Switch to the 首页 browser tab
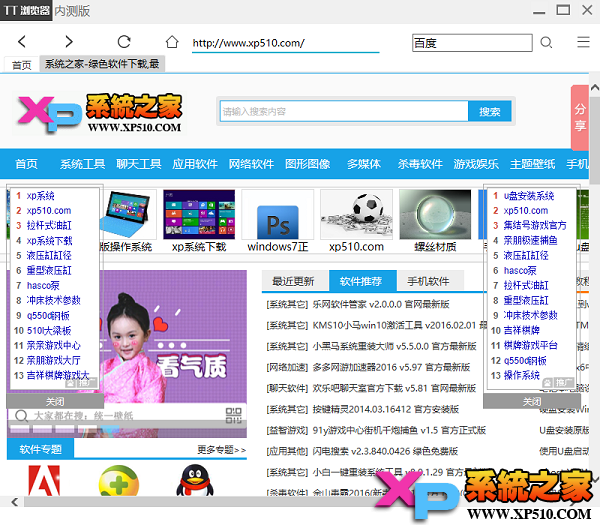Screen dimensions: 600x525 (x=21, y=65)
